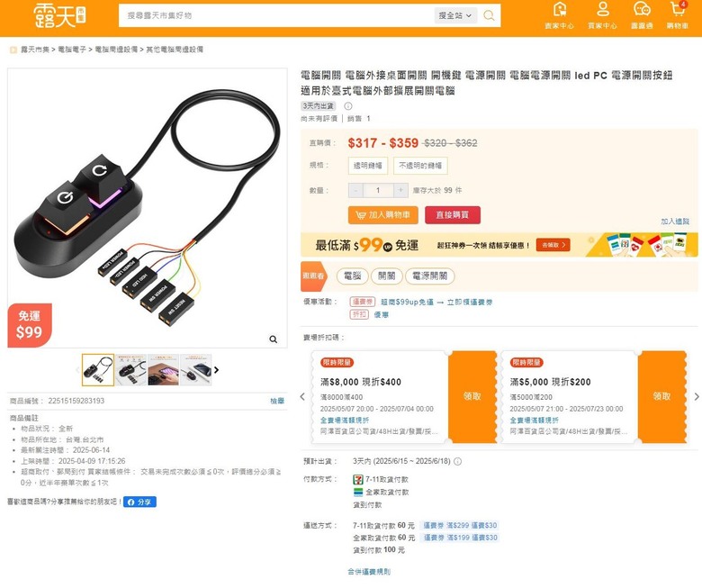Viewport: 702px width, 588px height.
Task: Click the 電源開關 tag
Action: [x=430, y=276]
